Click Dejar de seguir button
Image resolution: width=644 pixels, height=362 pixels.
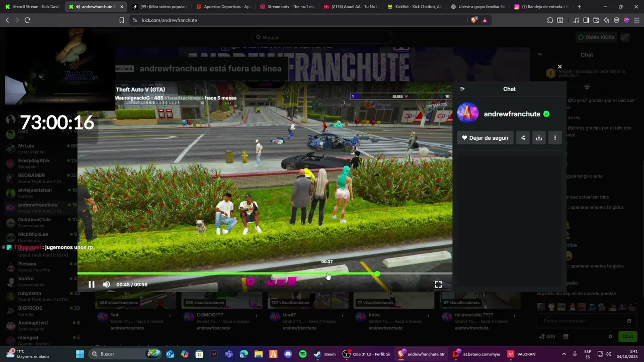pyautogui.click(x=486, y=138)
